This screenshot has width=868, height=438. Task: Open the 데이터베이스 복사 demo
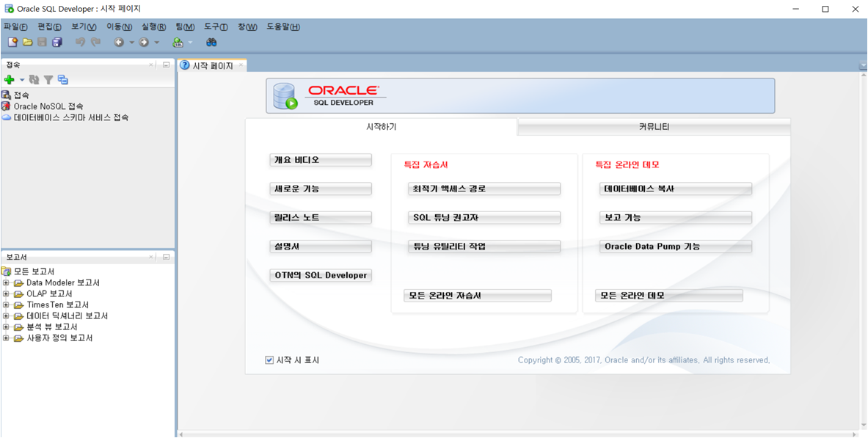pos(675,189)
